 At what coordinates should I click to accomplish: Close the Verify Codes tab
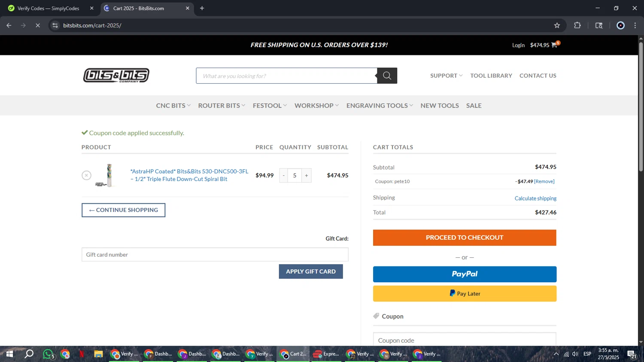pos(91,8)
